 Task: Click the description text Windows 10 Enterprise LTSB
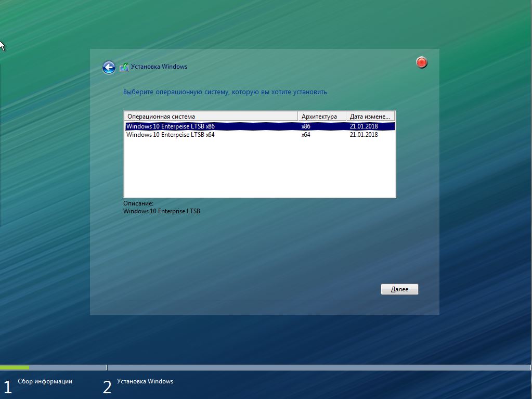point(162,211)
